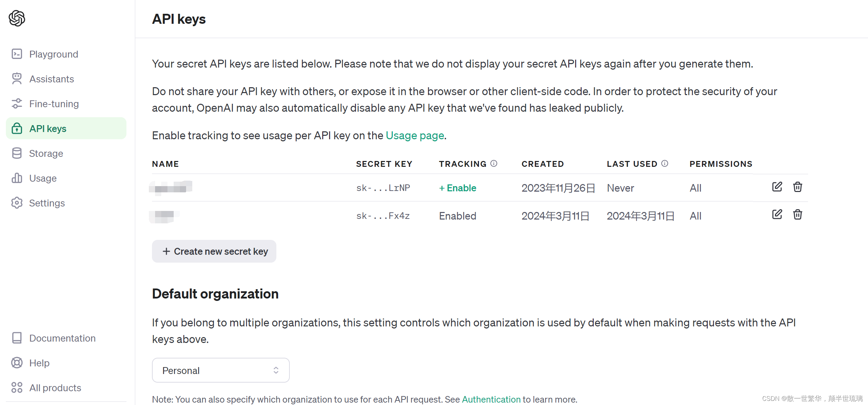Click the CREATED column header
Viewport: 868px width, 405px height.
[543, 164]
